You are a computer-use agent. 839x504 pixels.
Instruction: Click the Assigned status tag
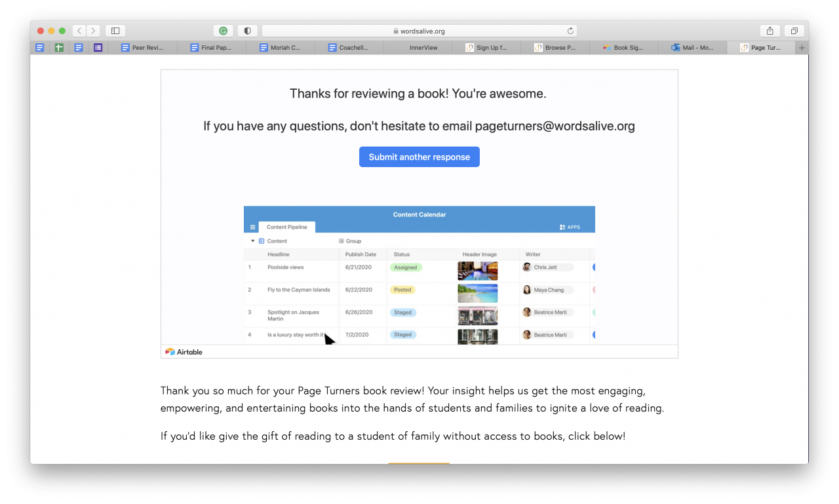tap(406, 267)
